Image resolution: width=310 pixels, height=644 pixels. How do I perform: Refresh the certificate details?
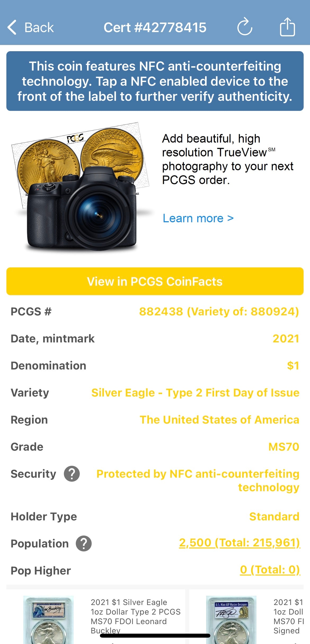(244, 27)
